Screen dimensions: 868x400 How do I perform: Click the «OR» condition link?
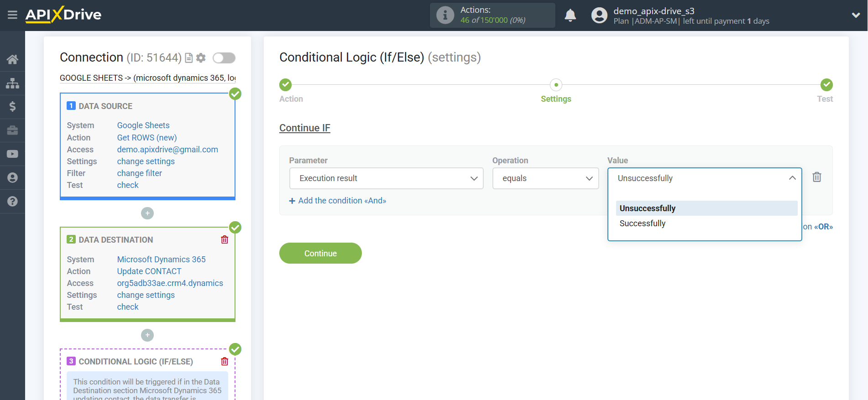(823, 227)
